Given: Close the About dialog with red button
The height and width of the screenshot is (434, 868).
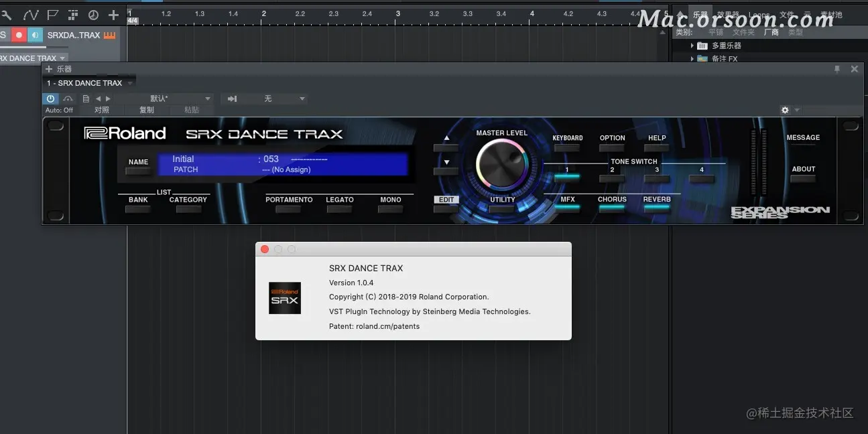Looking at the screenshot, I should (265, 249).
